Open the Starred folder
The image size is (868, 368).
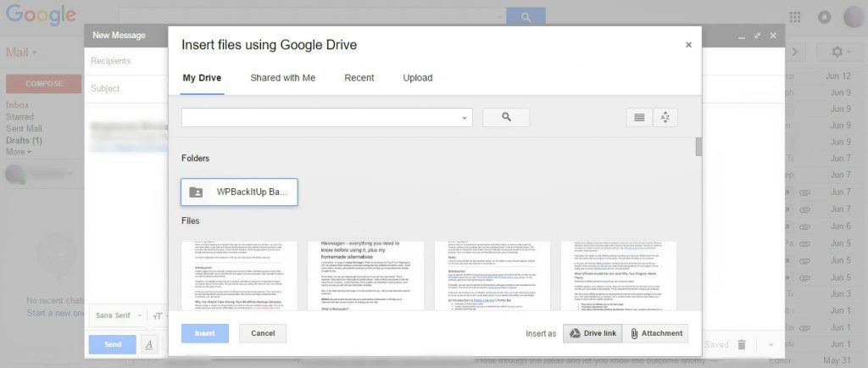(20, 117)
